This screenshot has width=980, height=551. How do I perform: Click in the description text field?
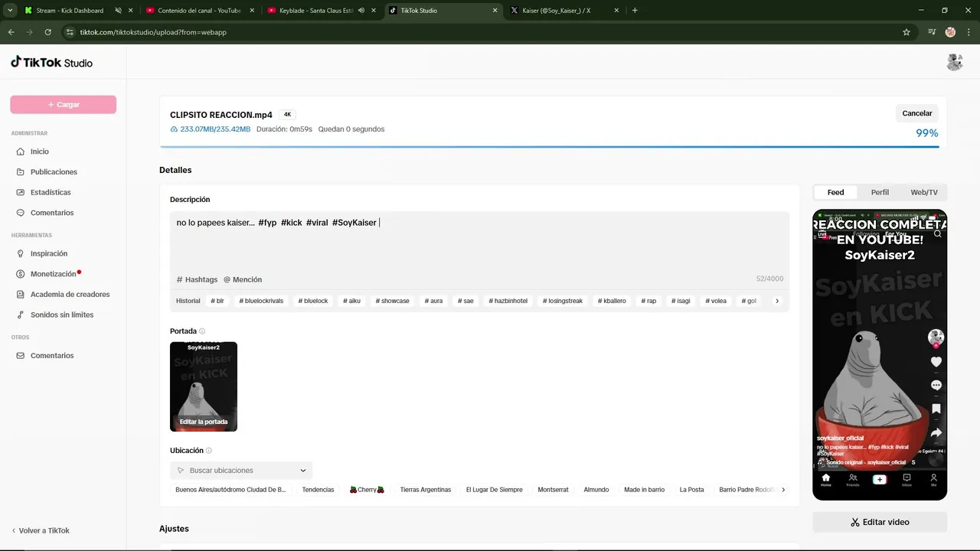[x=479, y=241]
